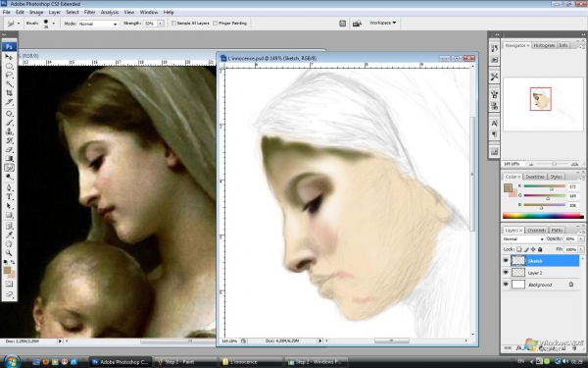Select the Smudge tool
The height and width of the screenshot is (368, 588).
pyautogui.click(x=9, y=168)
